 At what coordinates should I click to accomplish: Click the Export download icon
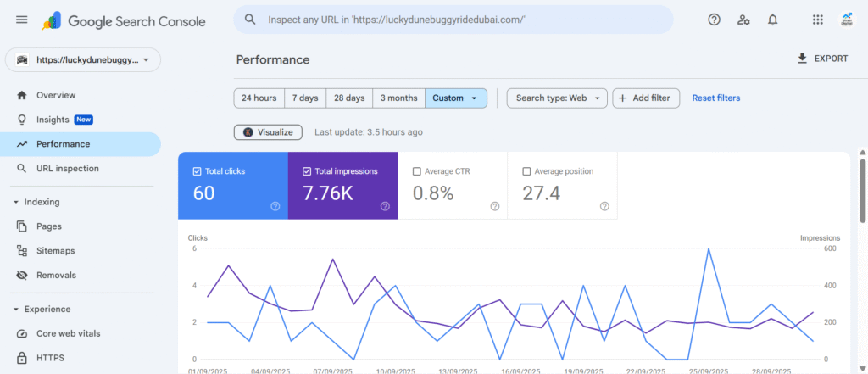[x=802, y=59]
